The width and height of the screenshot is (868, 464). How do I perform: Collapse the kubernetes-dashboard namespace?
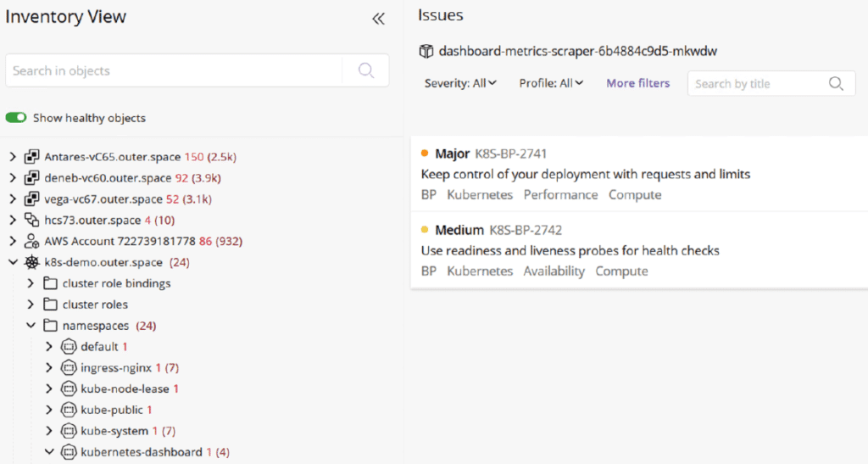(49, 452)
